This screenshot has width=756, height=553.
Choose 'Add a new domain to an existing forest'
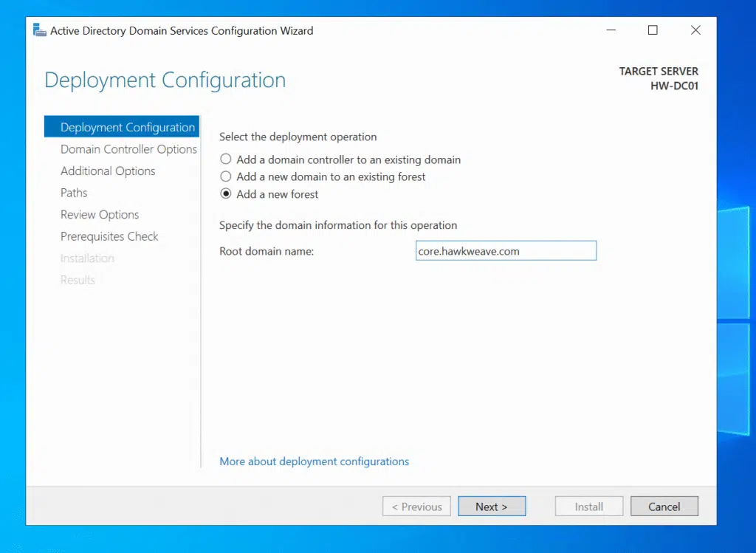tap(226, 176)
